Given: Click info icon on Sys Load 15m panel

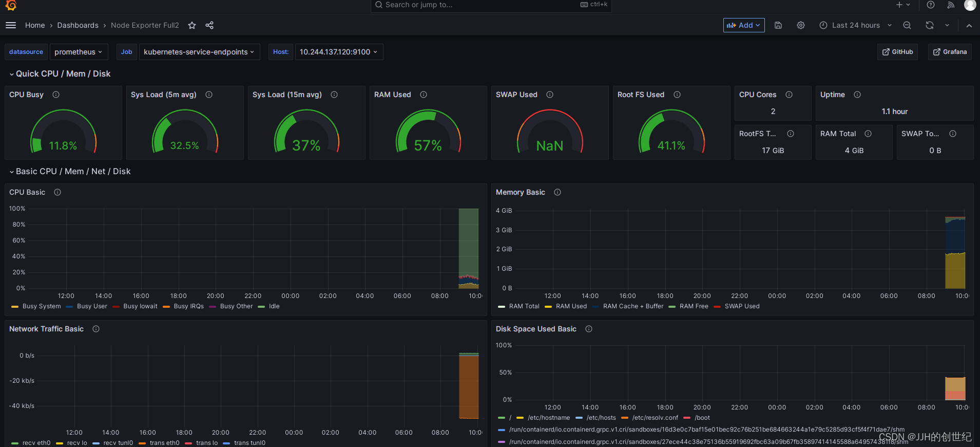Looking at the screenshot, I should [x=334, y=95].
